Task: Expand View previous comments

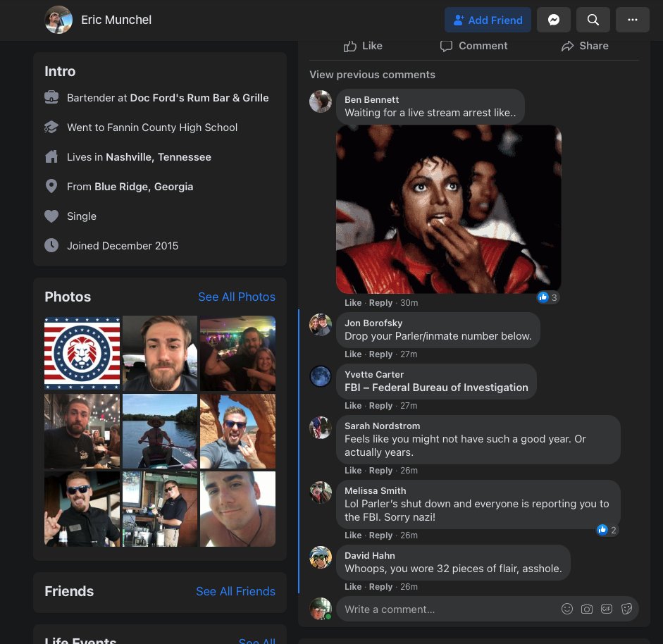Action: coord(372,75)
